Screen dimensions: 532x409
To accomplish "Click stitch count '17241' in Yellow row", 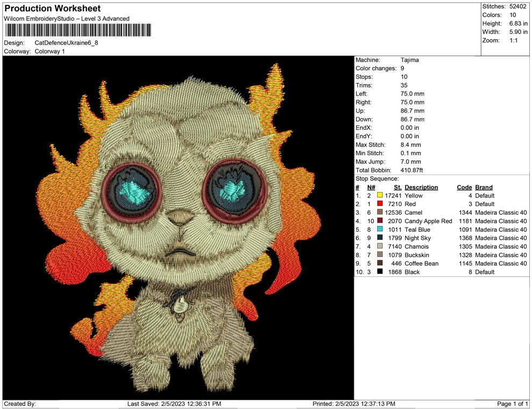I will [x=393, y=195].
